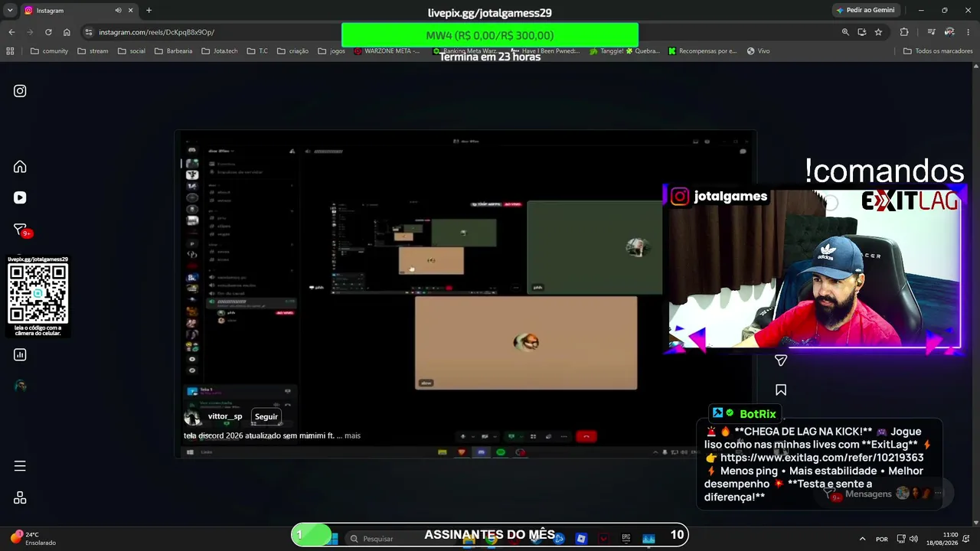The height and width of the screenshot is (551, 980).
Task: Open the browser extensions puzzle menu
Action: (904, 32)
